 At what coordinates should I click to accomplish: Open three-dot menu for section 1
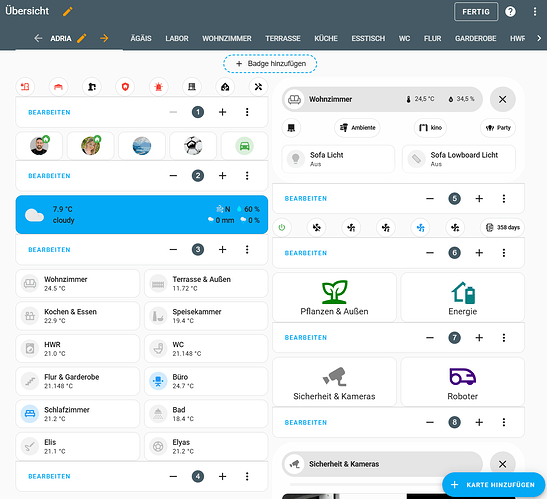[247, 112]
